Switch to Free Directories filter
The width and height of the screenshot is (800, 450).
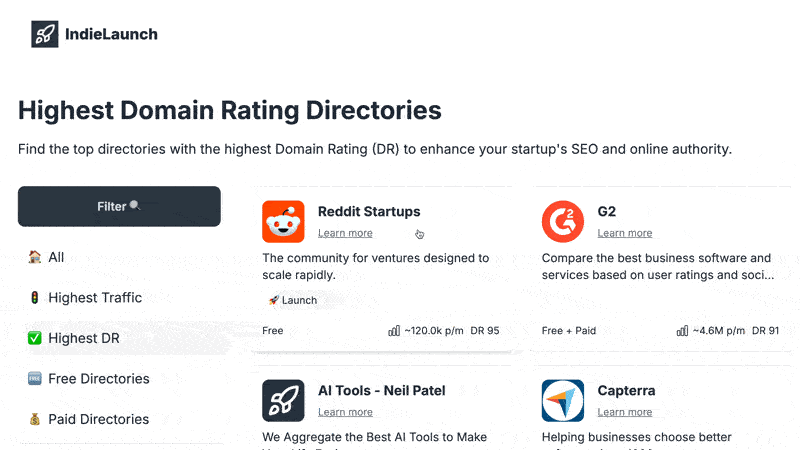[x=98, y=379]
